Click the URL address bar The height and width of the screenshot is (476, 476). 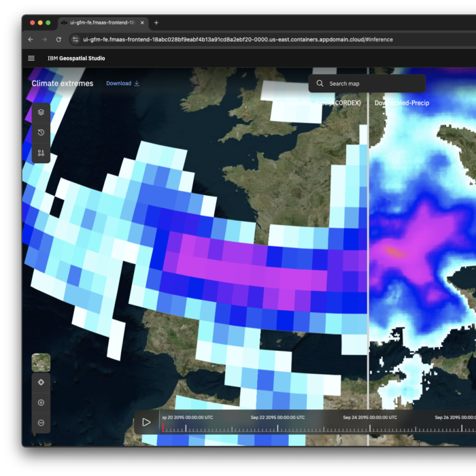click(x=238, y=39)
